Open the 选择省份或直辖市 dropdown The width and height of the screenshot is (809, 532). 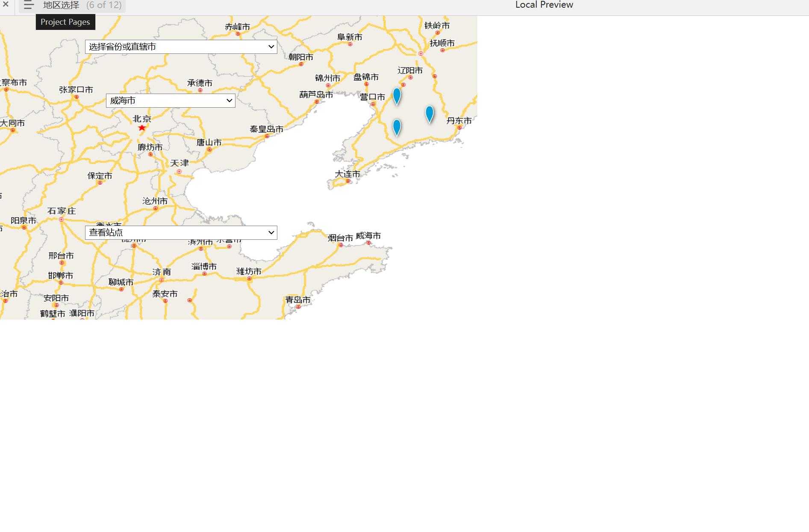pyautogui.click(x=181, y=47)
